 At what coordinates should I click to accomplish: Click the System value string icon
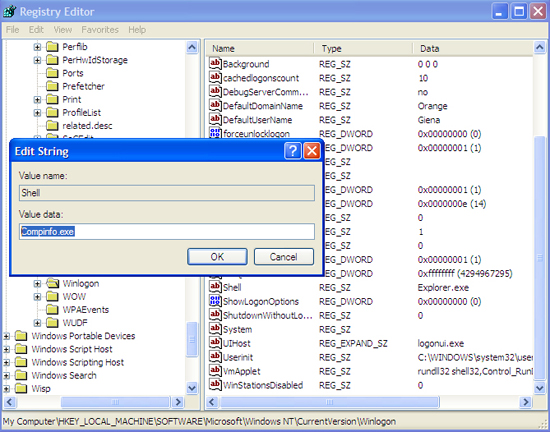[x=215, y=329]
